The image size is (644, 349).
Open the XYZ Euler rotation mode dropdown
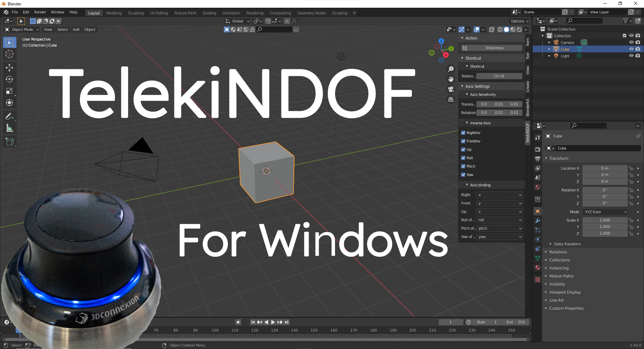(x=605, y=212)
